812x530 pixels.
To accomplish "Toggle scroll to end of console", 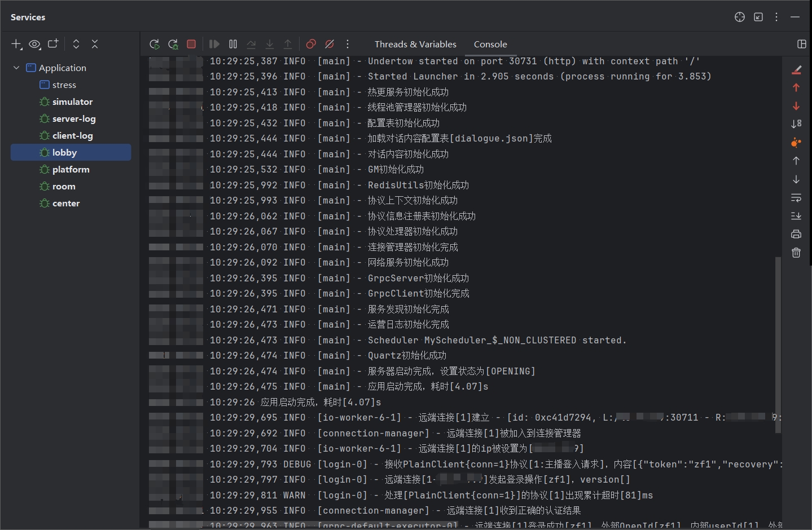I will click(x=796, y=216).
